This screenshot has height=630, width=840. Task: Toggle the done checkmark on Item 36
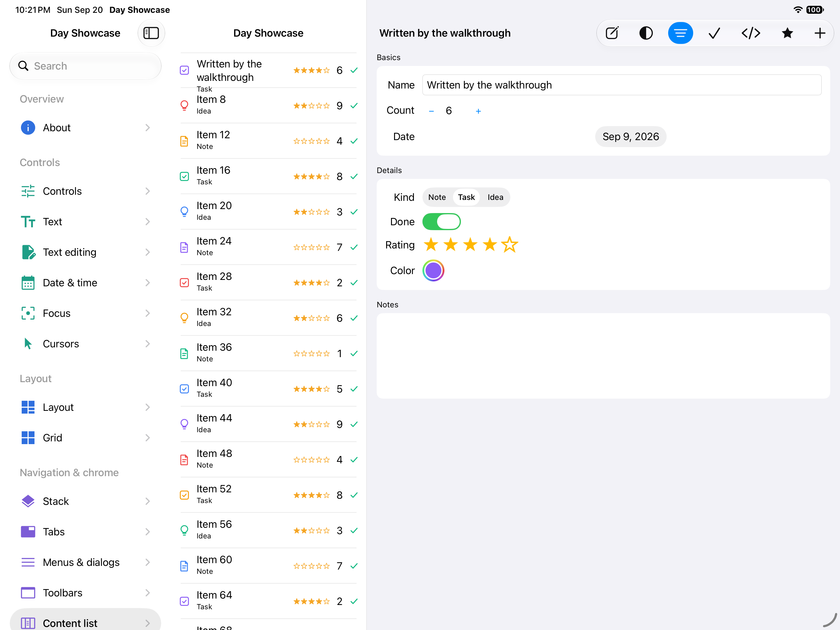click(x=354, y=353)
